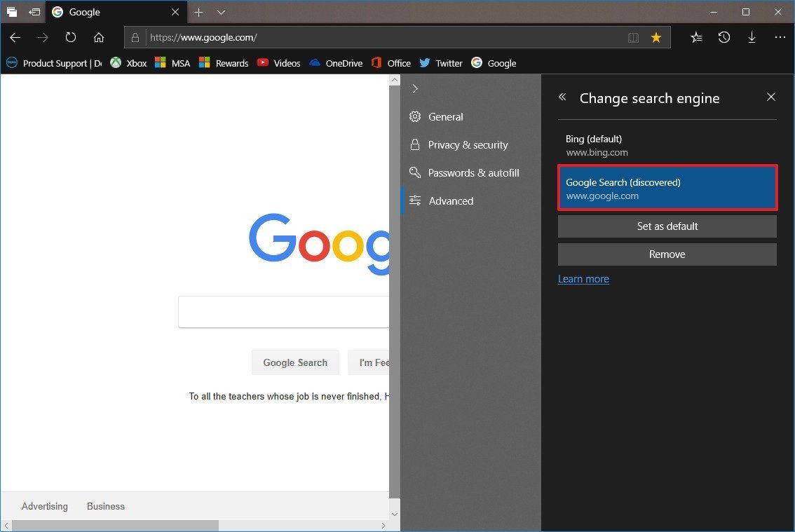Open OneDrive from the favorites bar

[x=336, y=63]
